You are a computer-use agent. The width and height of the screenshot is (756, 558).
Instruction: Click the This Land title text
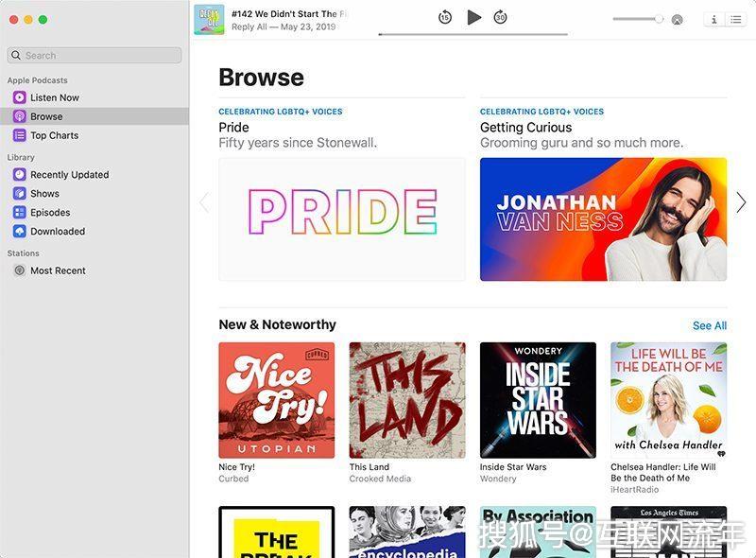369,467
